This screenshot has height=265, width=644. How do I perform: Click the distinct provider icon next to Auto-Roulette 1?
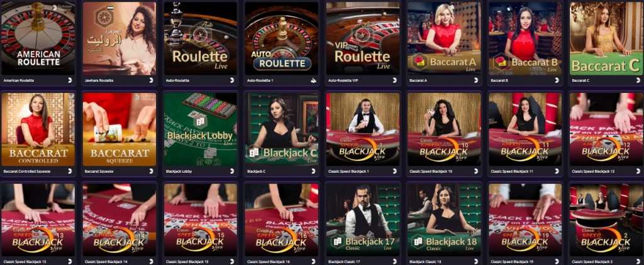pyautogui.click(x=314, y=80)
